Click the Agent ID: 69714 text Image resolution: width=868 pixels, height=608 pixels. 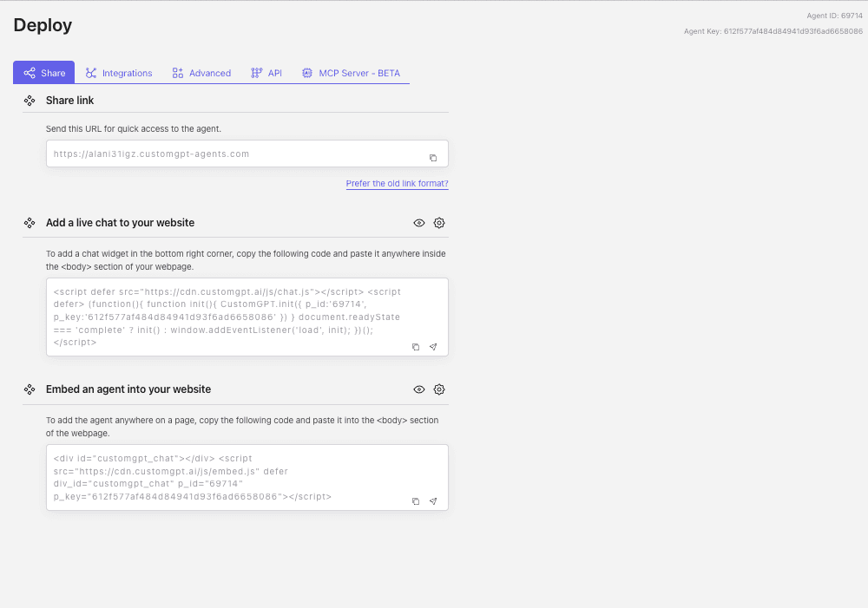click(x=834, y=16)
